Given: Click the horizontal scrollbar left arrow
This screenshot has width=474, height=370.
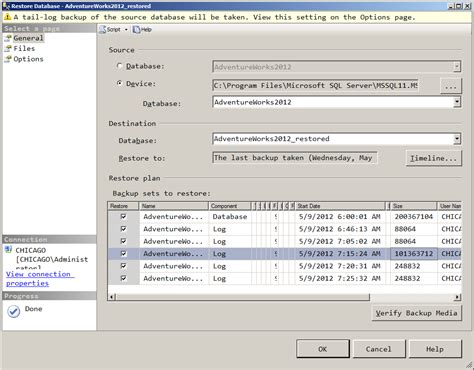Looking at the screenshot, I should pyautogui.click(x=112, y=297).
